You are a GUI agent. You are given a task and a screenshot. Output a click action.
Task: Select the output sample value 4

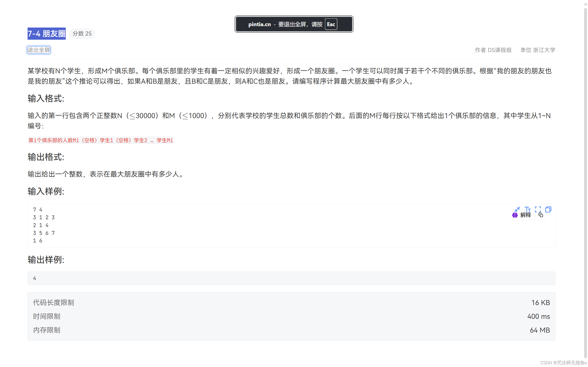pyautogui.click(x=34, y=278)
